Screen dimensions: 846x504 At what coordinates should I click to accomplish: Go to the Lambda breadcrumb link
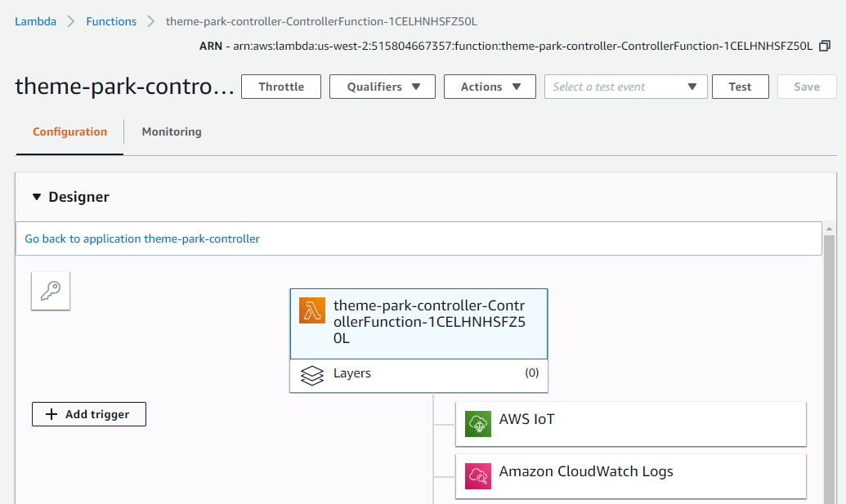pos(36,21)
